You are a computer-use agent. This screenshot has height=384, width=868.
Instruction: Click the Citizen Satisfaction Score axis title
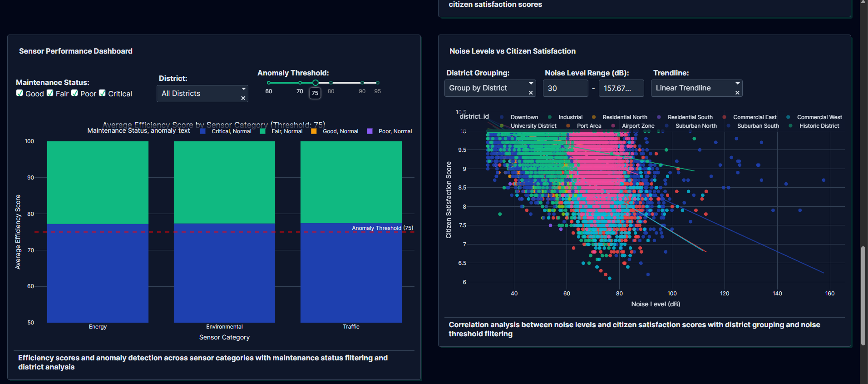point(449,200)
